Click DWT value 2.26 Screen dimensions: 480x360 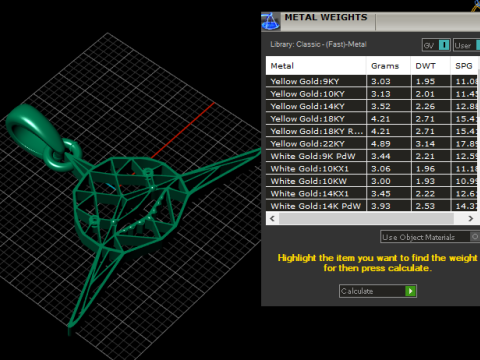(425, 106)
